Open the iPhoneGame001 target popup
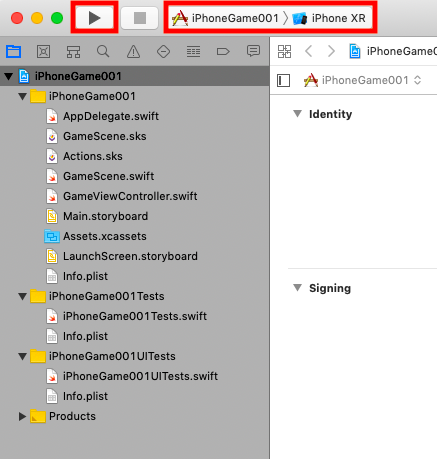This screenshot has height=459, width=437. click(x=363, y=80)
